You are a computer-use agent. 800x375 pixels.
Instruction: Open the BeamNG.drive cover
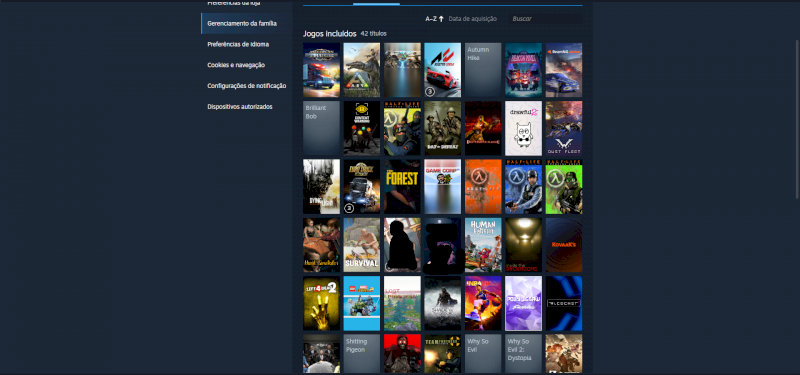pos(564,70)
